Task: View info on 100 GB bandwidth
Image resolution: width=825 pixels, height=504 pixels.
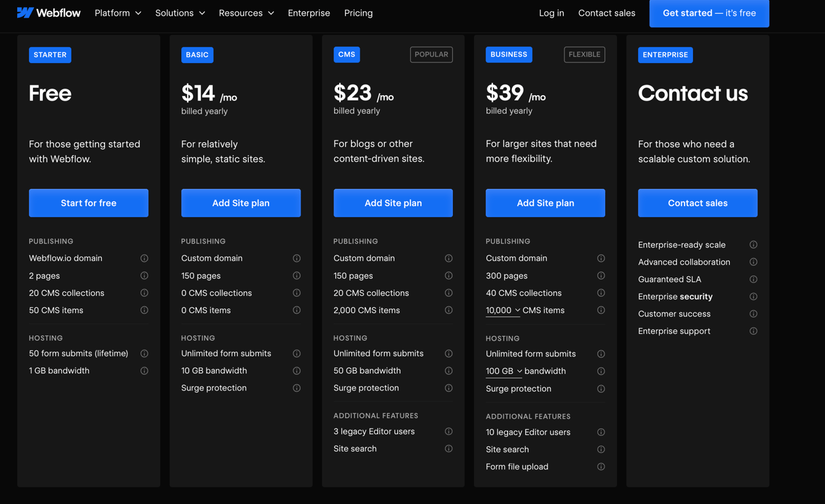Action: tap(601, 371)
